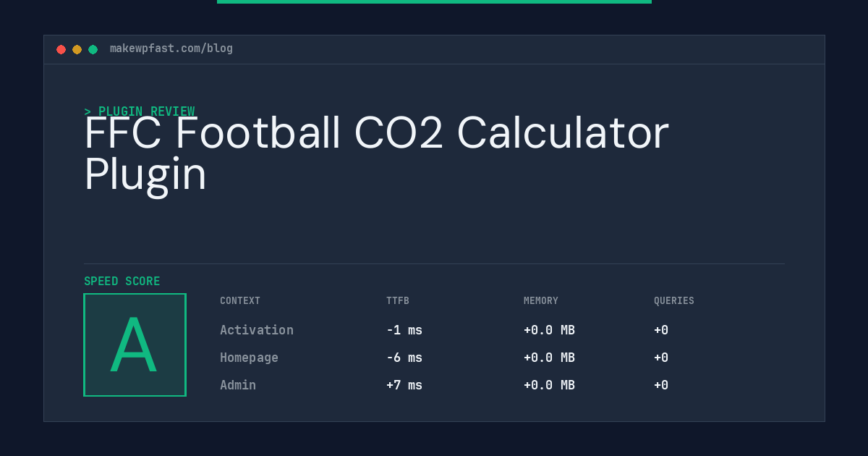
Task: Click the MEMORY column header
Action: pyautogui.click(x=541, y=301)
